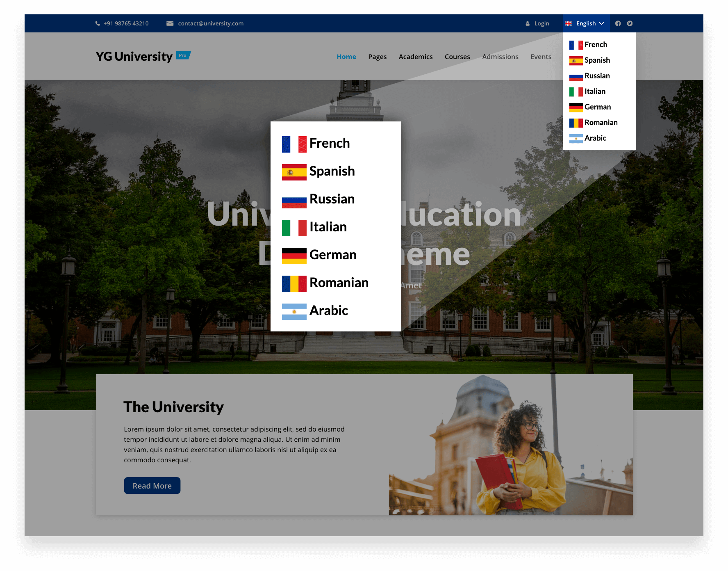Select Romanian from the language list

pos(339,283)
